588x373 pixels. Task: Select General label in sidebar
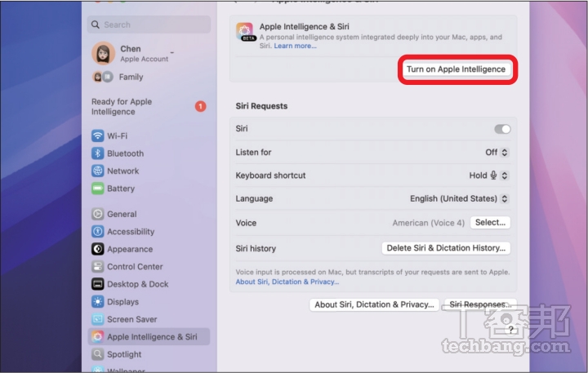coord(122,214)
